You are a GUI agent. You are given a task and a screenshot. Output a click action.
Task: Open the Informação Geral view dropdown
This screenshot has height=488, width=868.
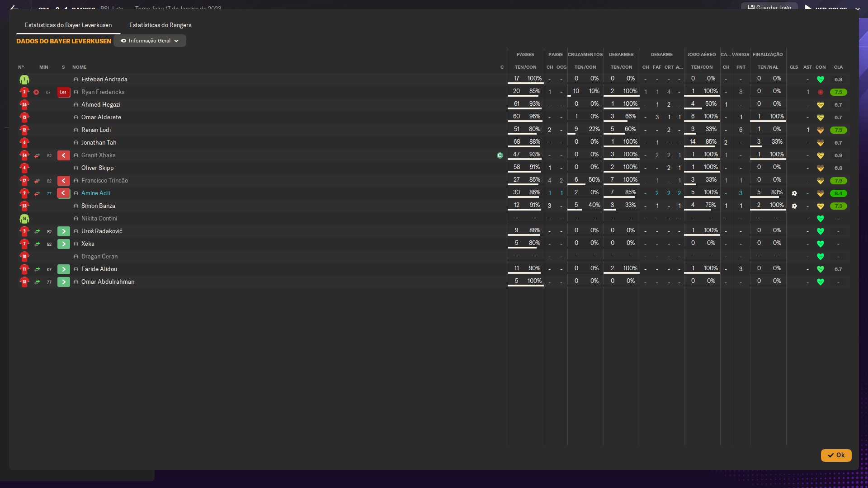tap(150, 41)
